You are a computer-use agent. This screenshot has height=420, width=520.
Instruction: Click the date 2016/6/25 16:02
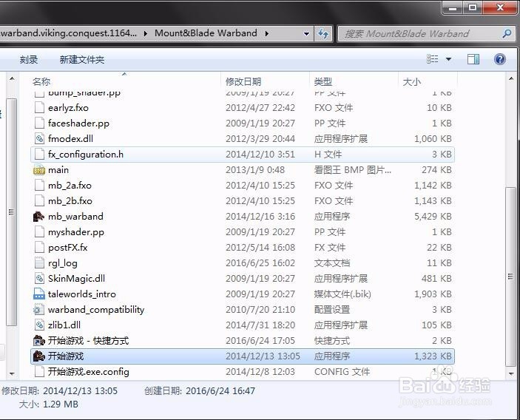pyautogui.click(x=260, y=263)
